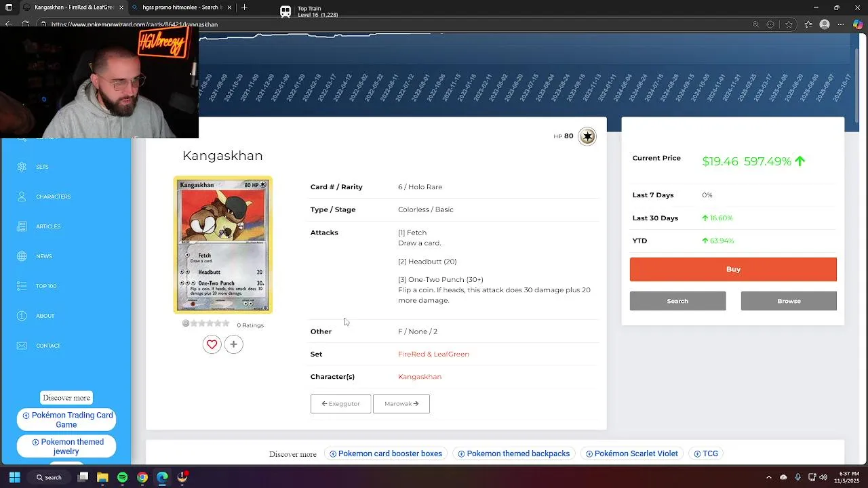Open the Articles sidebar icon
The image size is (868, 488).
[x=22, y=226]
